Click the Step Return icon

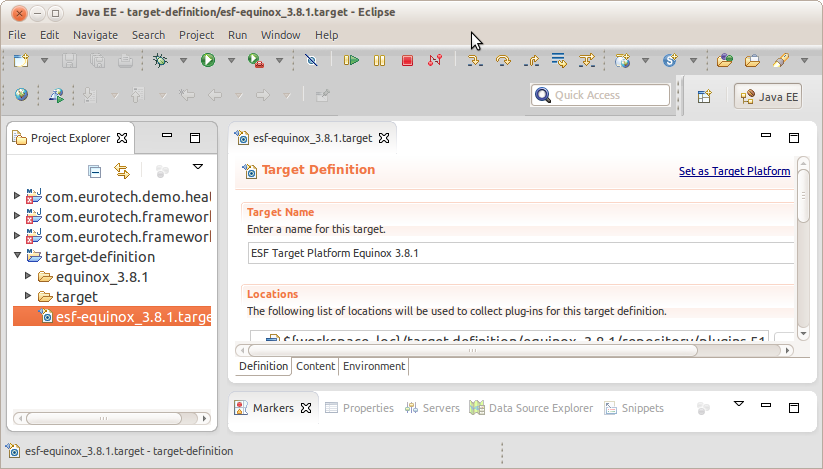point(532,61)
